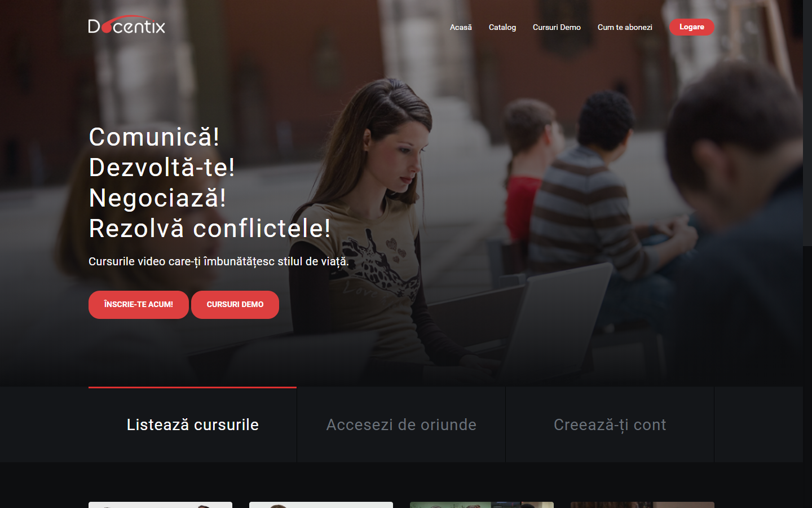This screenshot has height=508, width=812.
Task: Click the Comunică! hero headline
Action: [x=154, y=137]
